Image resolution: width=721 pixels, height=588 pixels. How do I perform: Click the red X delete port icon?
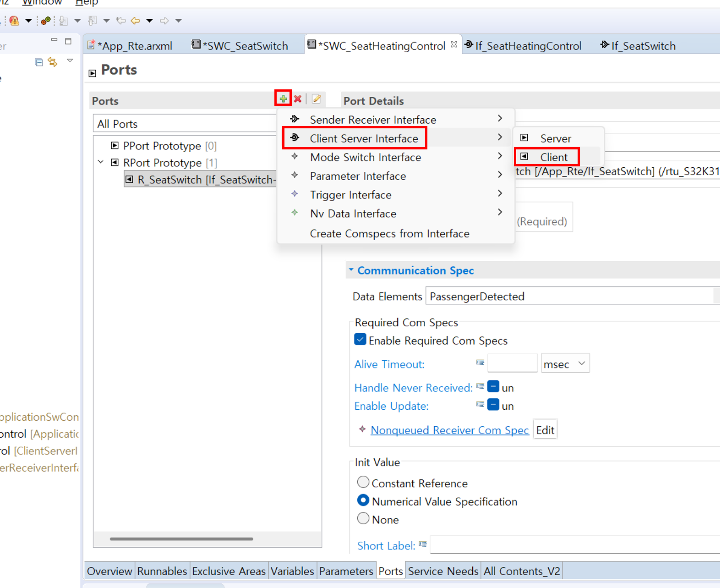pyautogui.click(x=298, y=99)
